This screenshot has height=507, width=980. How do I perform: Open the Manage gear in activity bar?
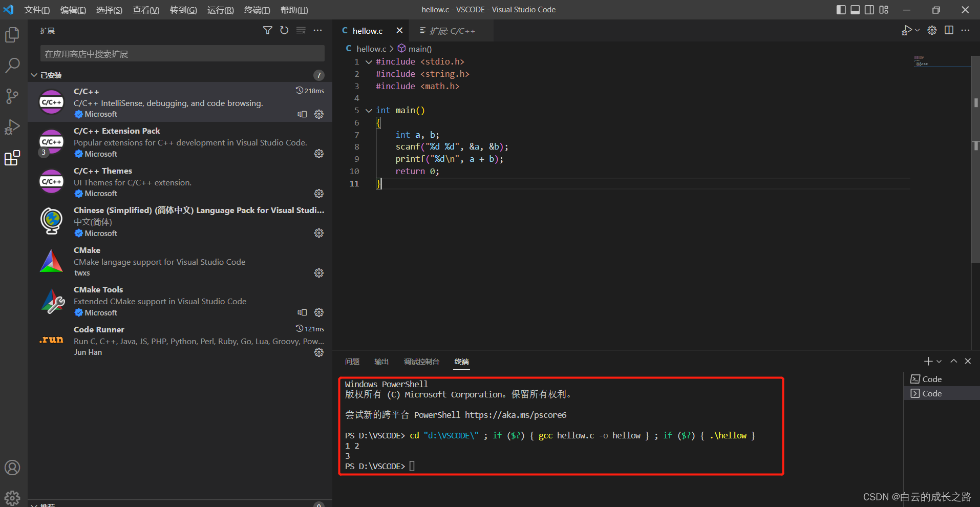pos(12,498)
